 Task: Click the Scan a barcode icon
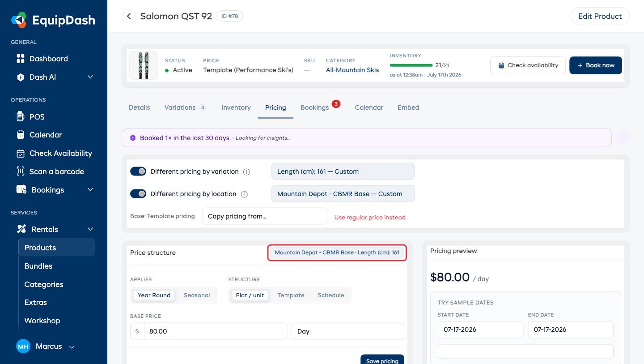point(21,171)
